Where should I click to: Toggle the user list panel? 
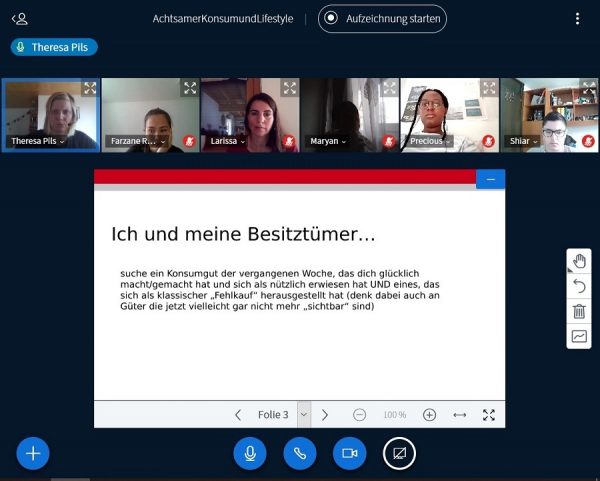click(x=20, y=18)
